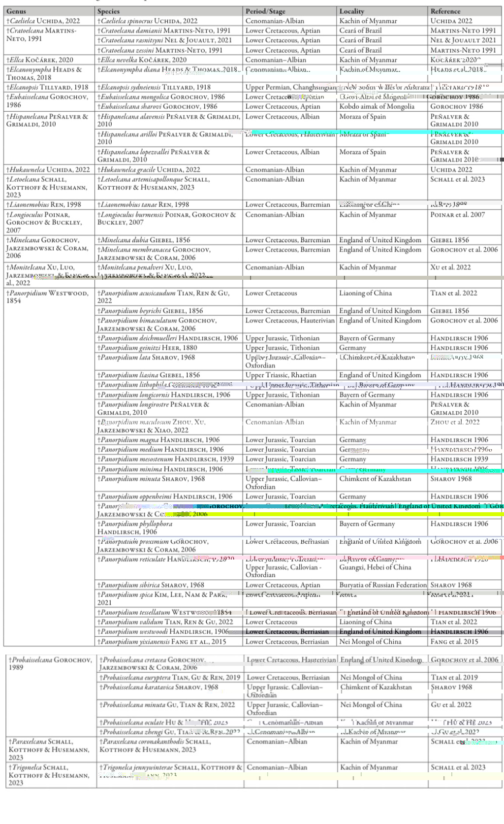Viewport: 504px width, 824px height.
Task: Select the Poinar et al. 2007 reference
Action: click(x=457, y=214)
